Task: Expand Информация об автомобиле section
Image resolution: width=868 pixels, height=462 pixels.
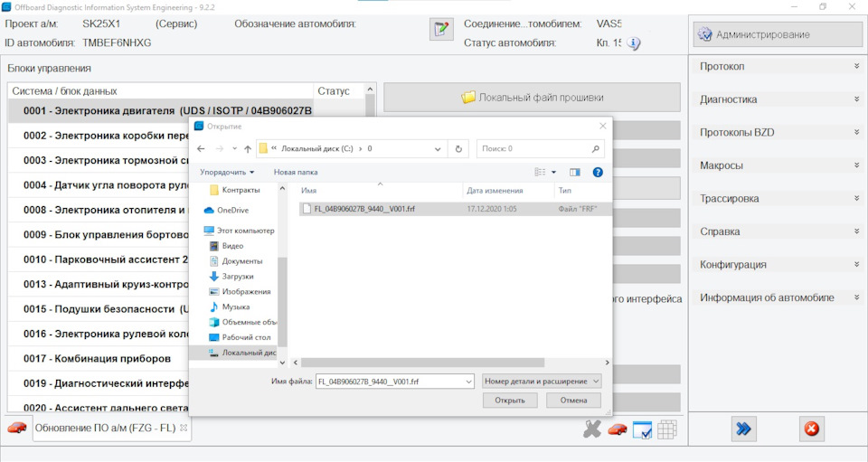Action: coord(778,297)
